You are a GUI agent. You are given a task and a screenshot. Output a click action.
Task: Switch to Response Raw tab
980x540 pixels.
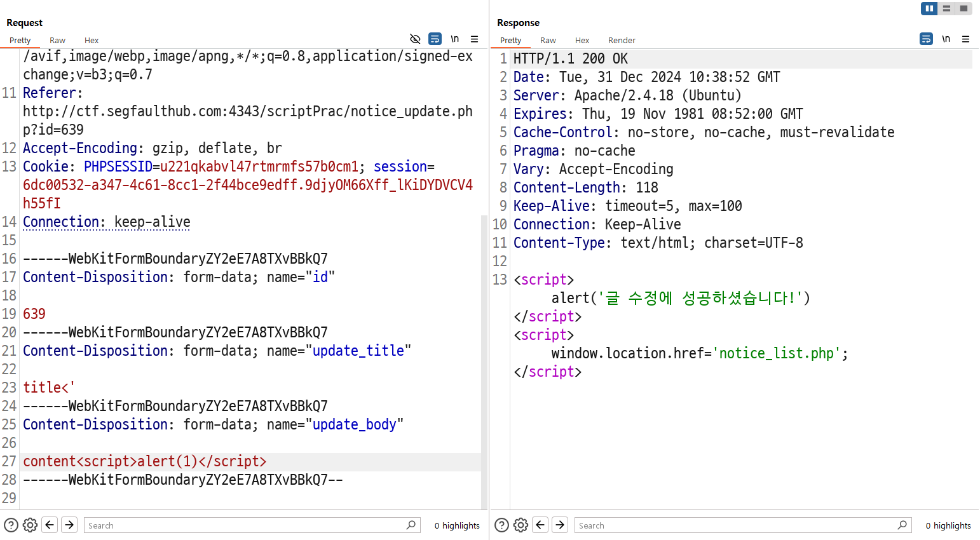(548, 40)
